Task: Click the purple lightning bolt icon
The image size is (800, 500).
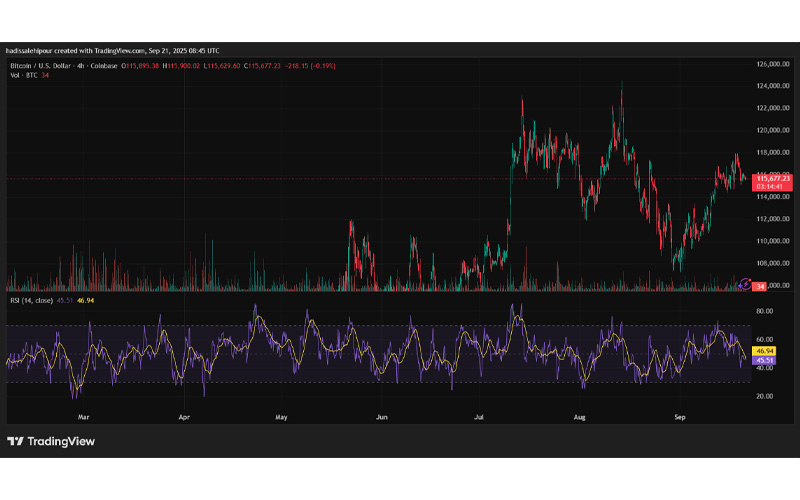Action: click(744, 285)
